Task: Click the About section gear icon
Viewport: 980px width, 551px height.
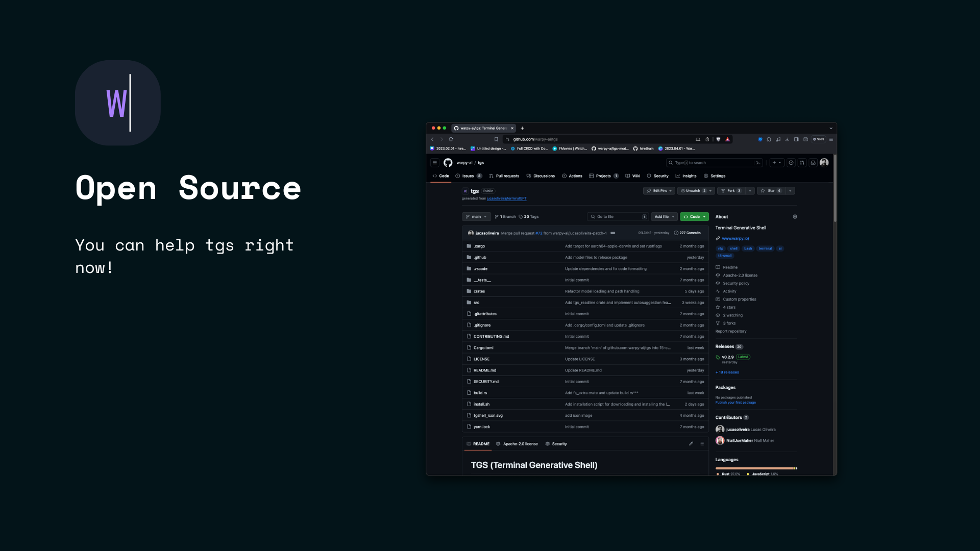Action: (795, 217)
